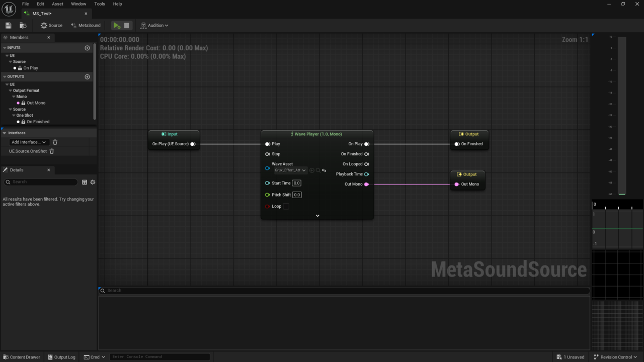The height and width of the screenshot is (362, 644).
Task: Click the Pitch Shift input pin
Action: (268, 195)
